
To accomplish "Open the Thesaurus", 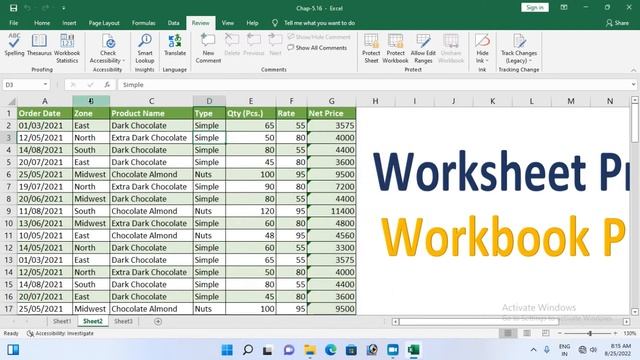I will (x=39, y=45).
